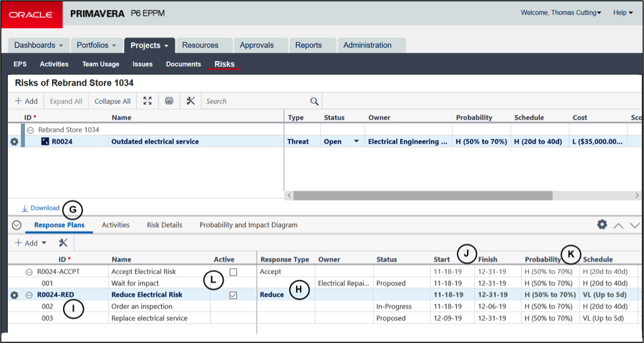Move detail panel down with down chevron
The width and height of the screenshot is (644, 343).
[x=635, y=225]
